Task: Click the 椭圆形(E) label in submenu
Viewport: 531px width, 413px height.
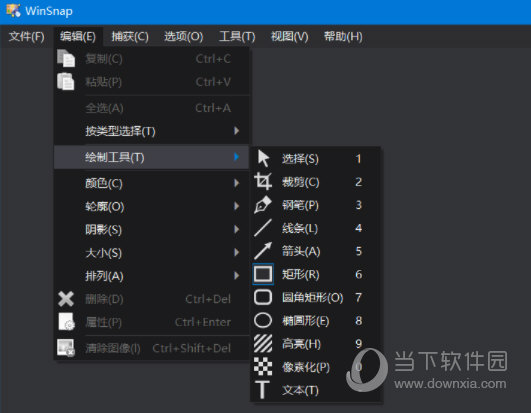Action: [306, 321]
